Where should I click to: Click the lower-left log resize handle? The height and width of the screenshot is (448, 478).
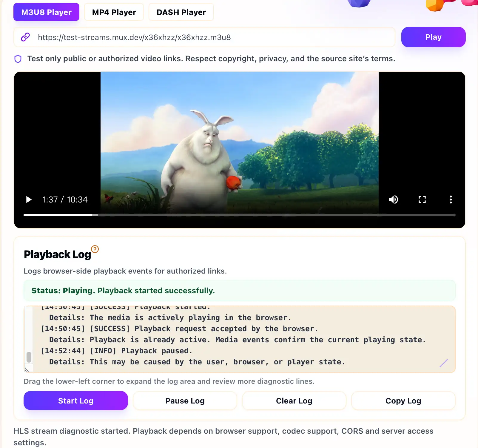click(27, 369)
